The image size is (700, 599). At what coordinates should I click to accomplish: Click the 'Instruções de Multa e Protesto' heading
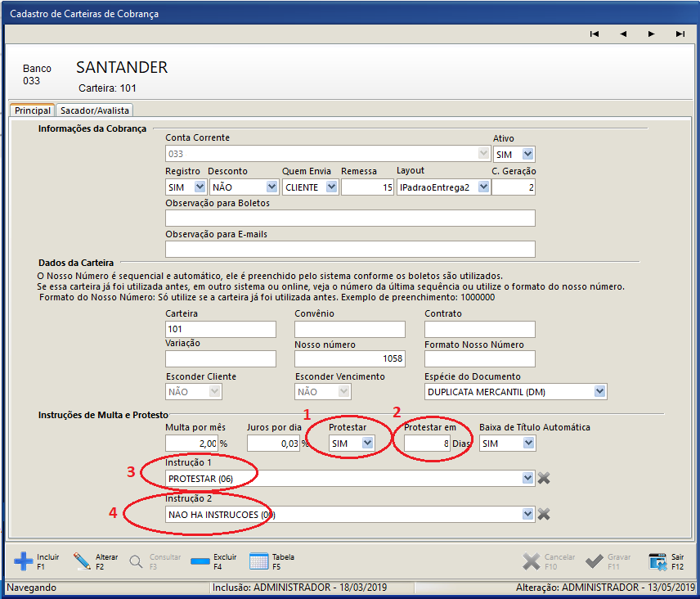(x=103, y=415)
